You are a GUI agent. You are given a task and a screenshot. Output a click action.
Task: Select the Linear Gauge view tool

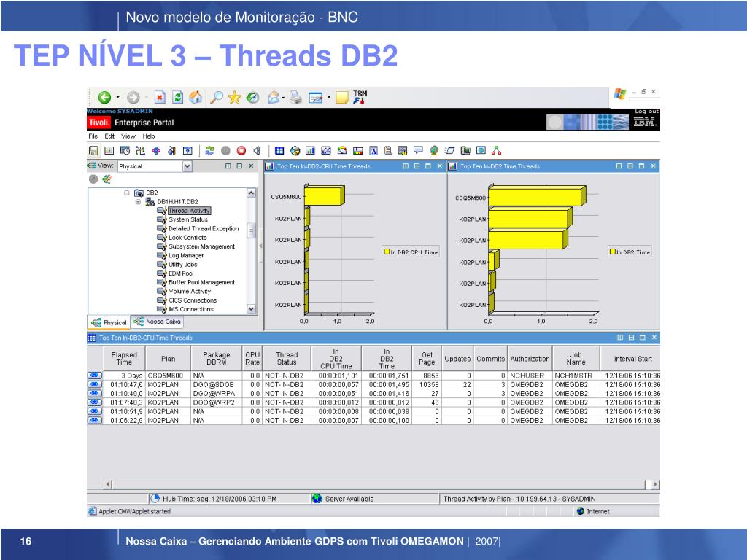(357, 151)
